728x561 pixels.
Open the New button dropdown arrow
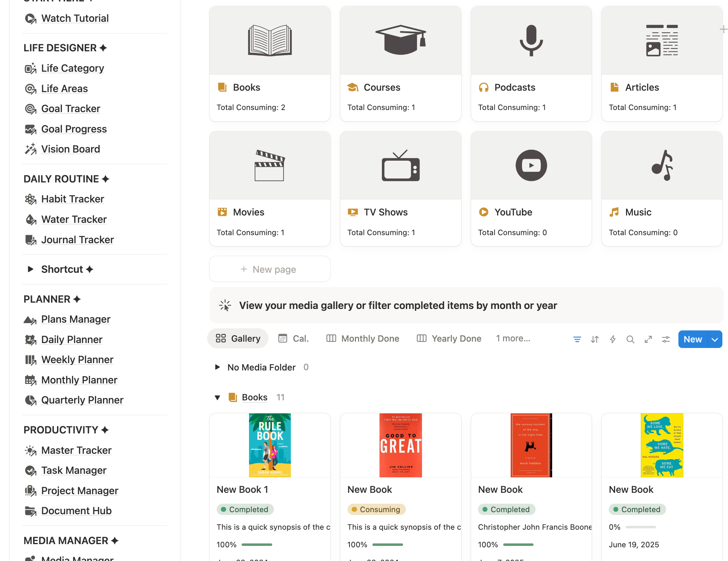click(x=715, y=339)
